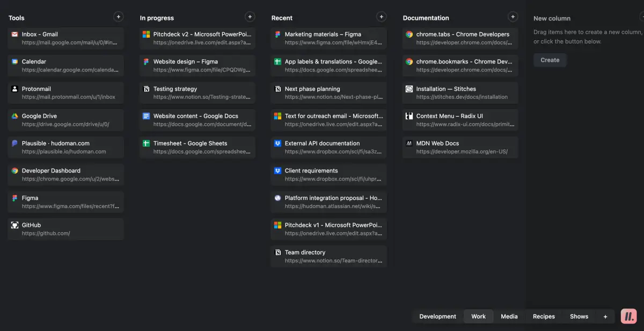Add a bookmark to Documentation column

513,17
